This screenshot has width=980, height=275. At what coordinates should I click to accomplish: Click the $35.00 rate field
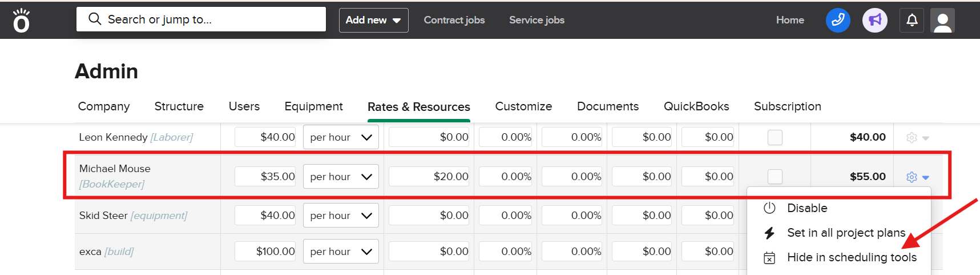(x=265, y=177)
